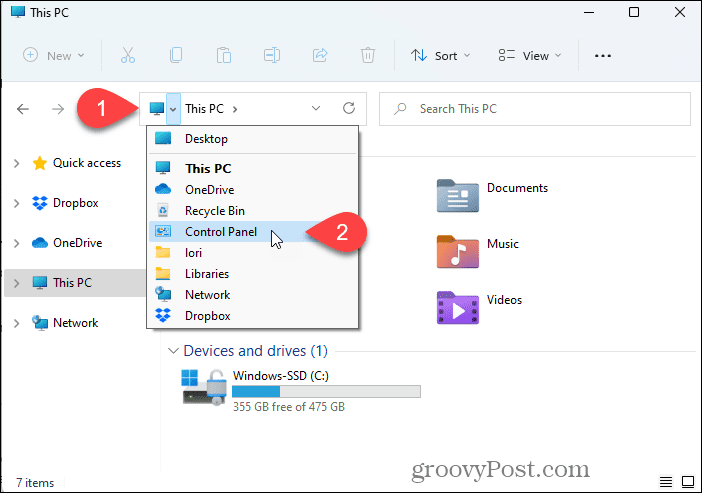Maximize the This PC window

click(x=634, y=12)
